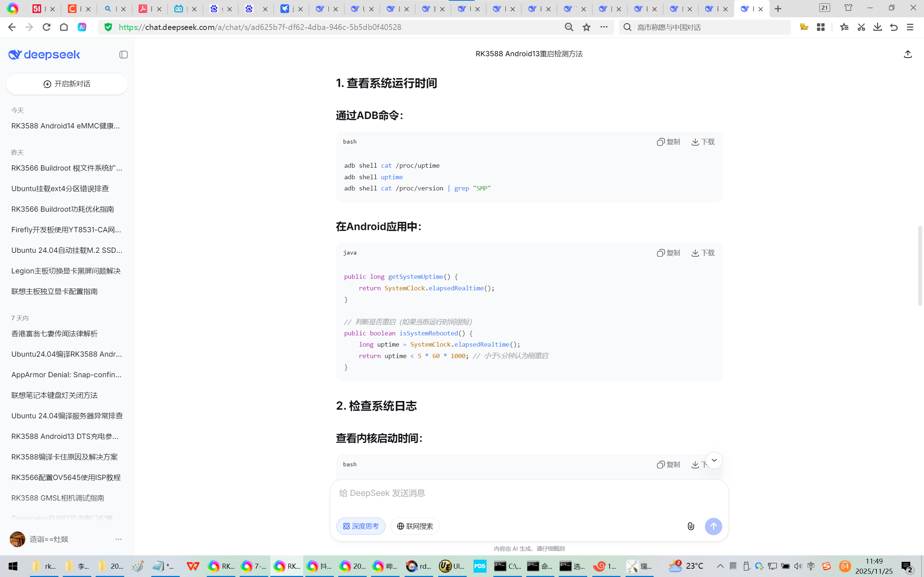
Task: Open user account options three-dot menu
Action: click(x=118, y=539)
